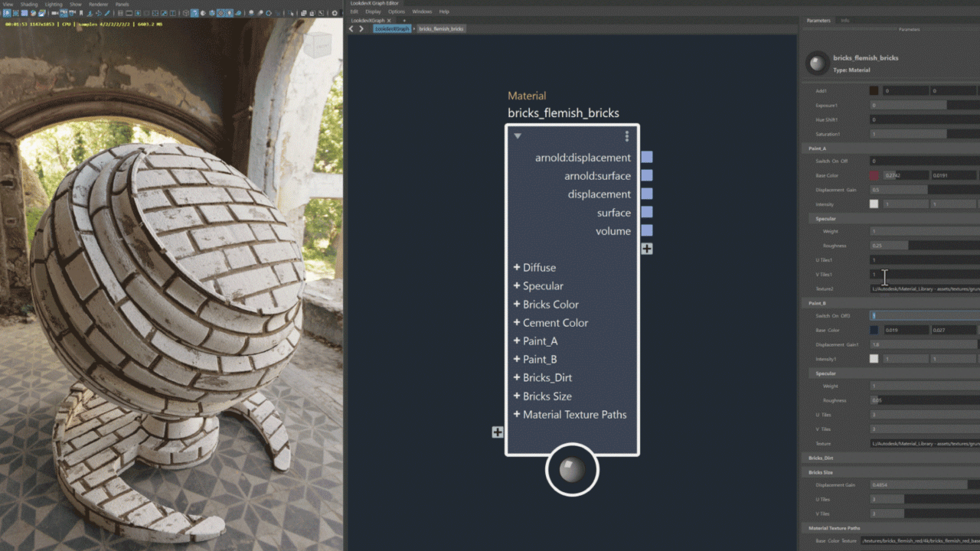Click the Gate Mask icon in viewport toolbar
980x551 pixels.
pos(146,13)
